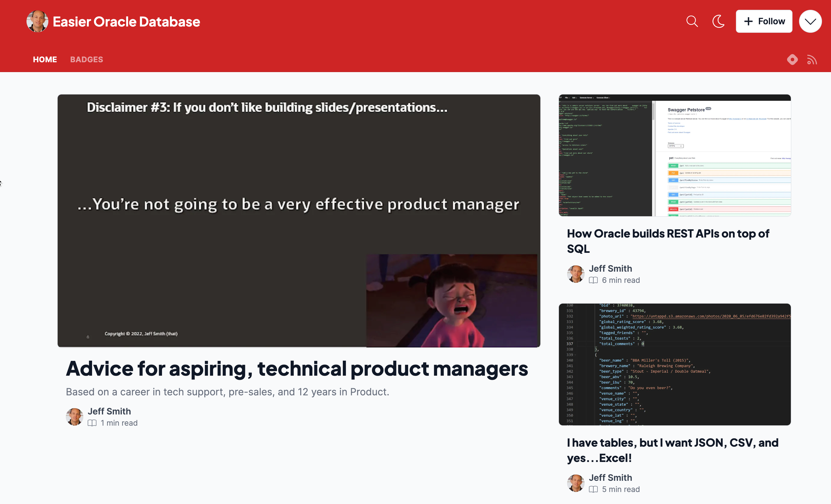Click the Follow button

click(x=764, y=21)
